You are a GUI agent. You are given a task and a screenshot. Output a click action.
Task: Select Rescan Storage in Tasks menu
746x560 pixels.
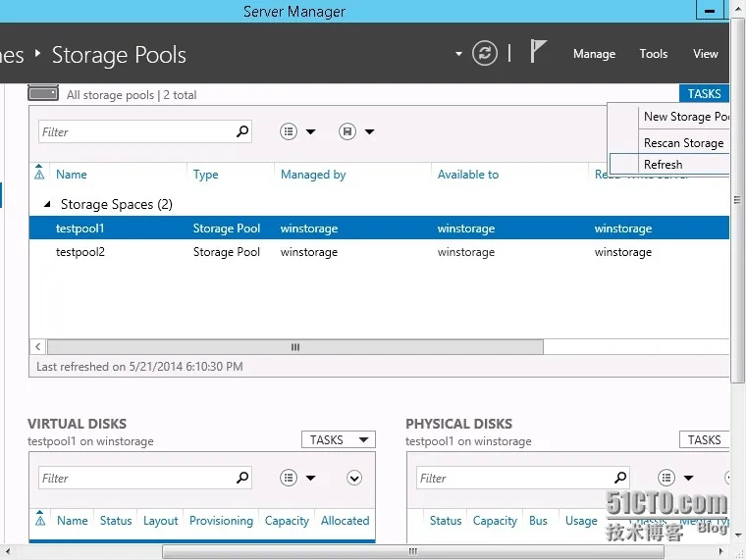click(x=683, y=143)
